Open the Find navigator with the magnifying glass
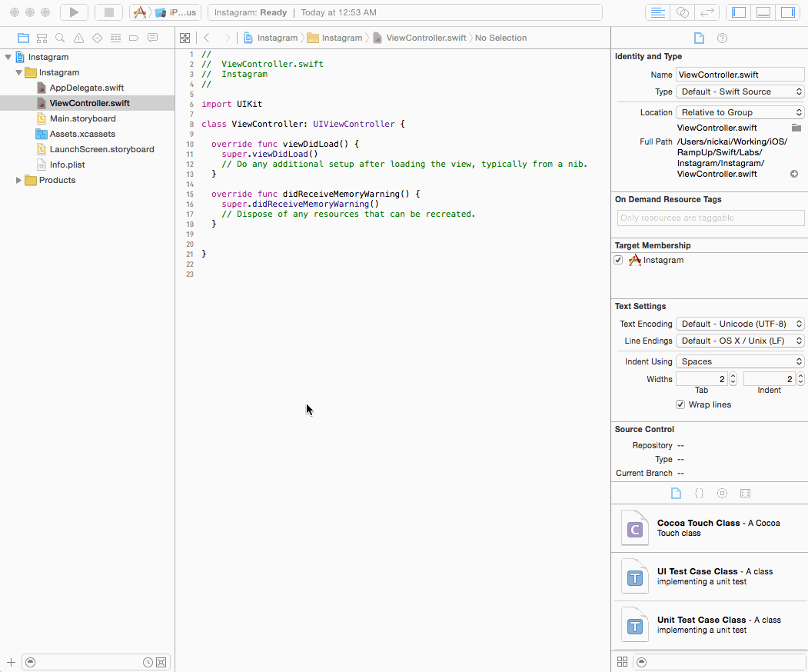 pos(60,37)
